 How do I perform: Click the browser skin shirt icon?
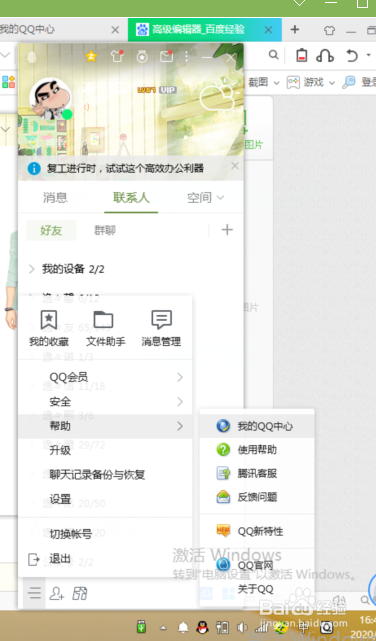pyautogui.click(x=329, y=30)
